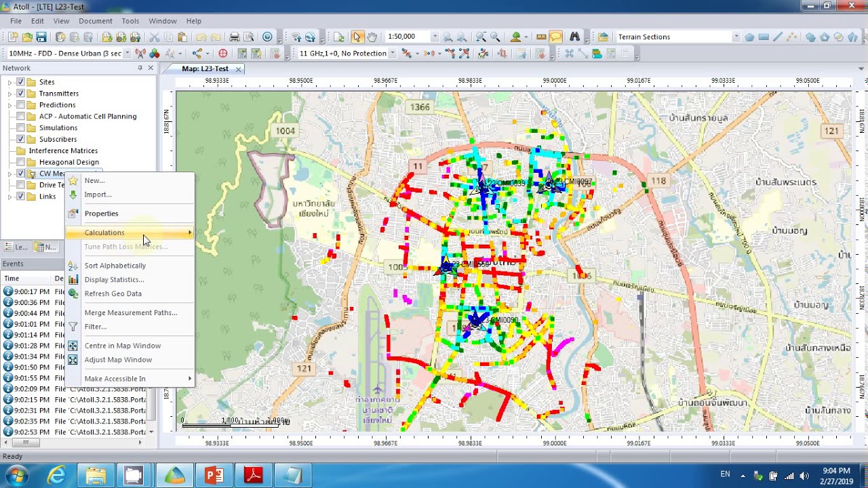Open the 10MHz - FDD radio template dropdown
868x488 pixels.
pyautogui.click(x=127, y=53)
